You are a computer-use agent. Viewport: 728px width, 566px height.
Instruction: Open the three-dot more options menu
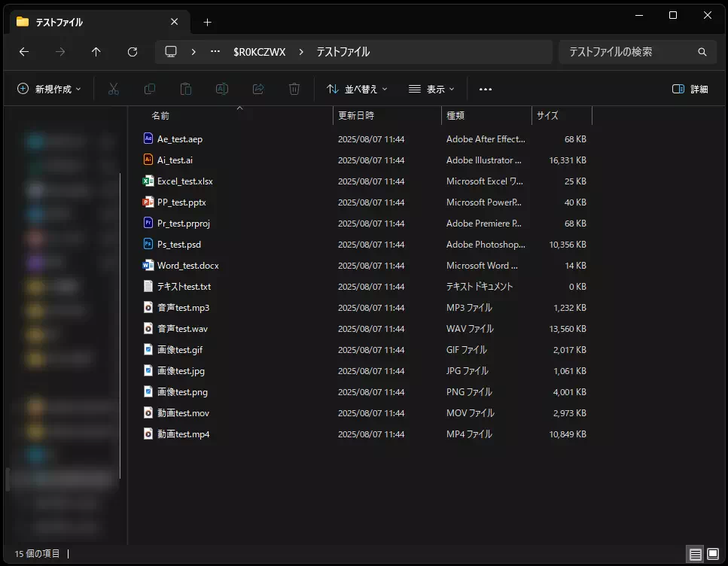coord(485,89)
